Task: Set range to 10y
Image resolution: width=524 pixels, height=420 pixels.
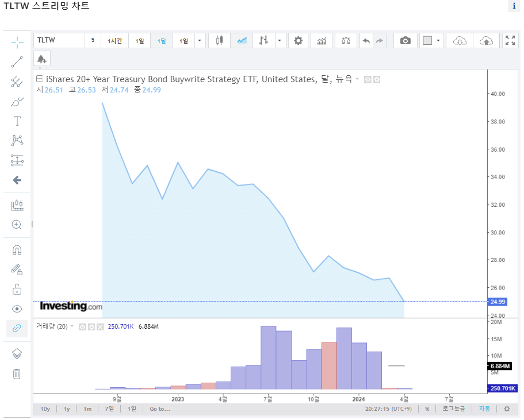Action: point(45,409)
